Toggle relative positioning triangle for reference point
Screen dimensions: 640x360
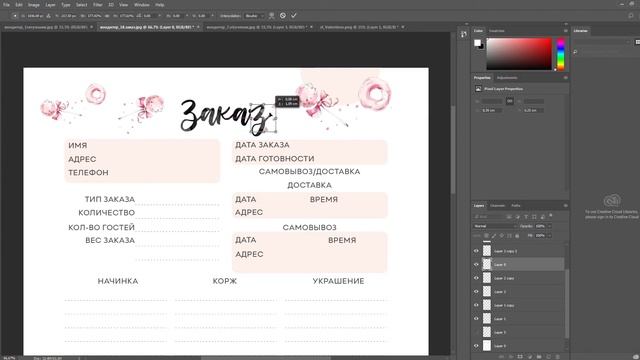48,16
